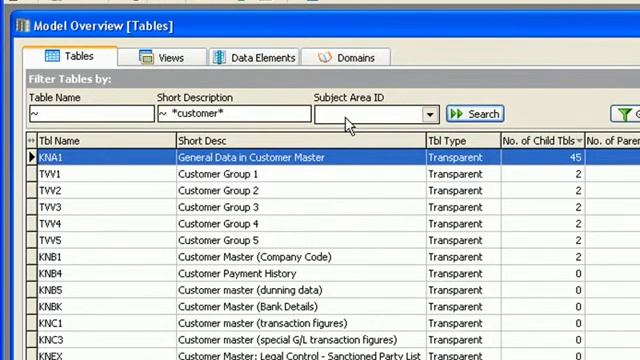The height and width of the screenshot is (360, 640).
Task: Select 'Customer master (dunning data)' cell
Action: tap(301, 290)
